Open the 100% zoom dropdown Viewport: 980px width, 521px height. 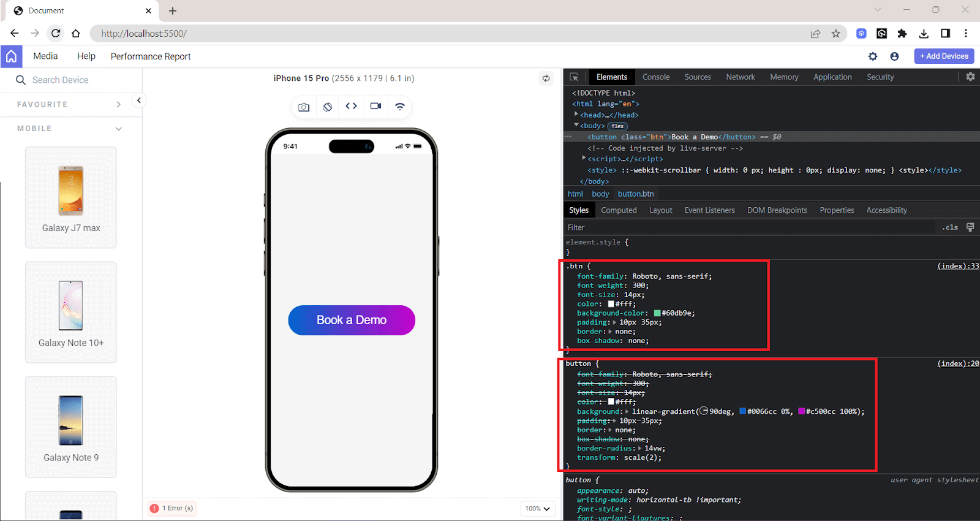[537, 508]
